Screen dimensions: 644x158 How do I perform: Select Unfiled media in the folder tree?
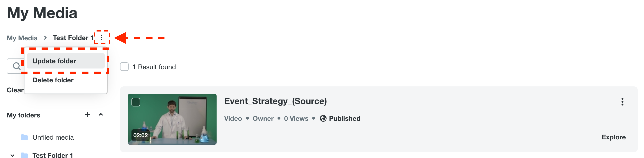tap(53, 137)
